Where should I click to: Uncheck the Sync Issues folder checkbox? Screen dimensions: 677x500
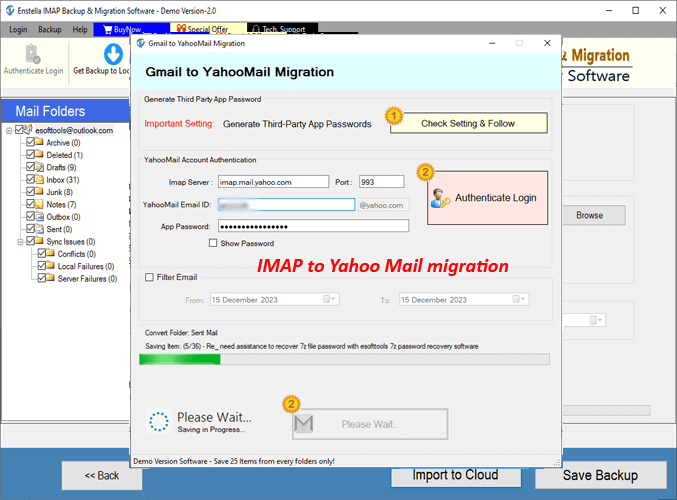pos(30,241)
